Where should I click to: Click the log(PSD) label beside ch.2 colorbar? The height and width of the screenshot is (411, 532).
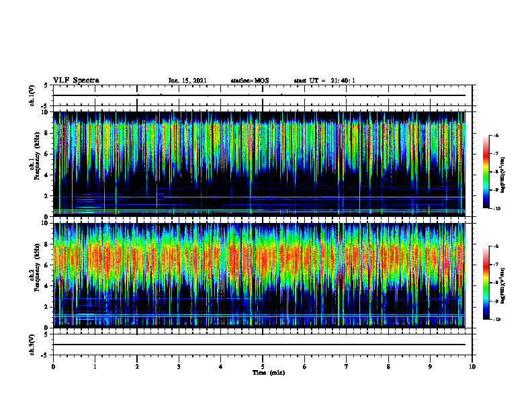pos(503,285)
